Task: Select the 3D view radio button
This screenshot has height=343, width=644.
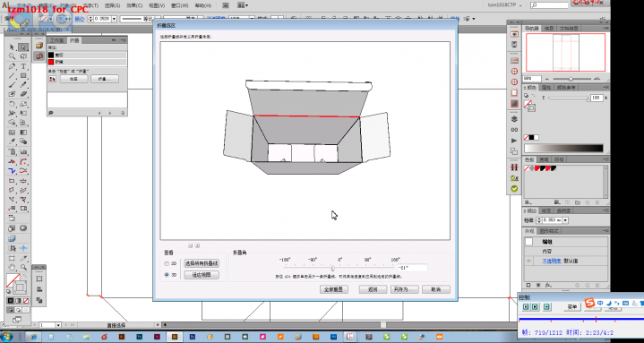Action: point(167,275)
